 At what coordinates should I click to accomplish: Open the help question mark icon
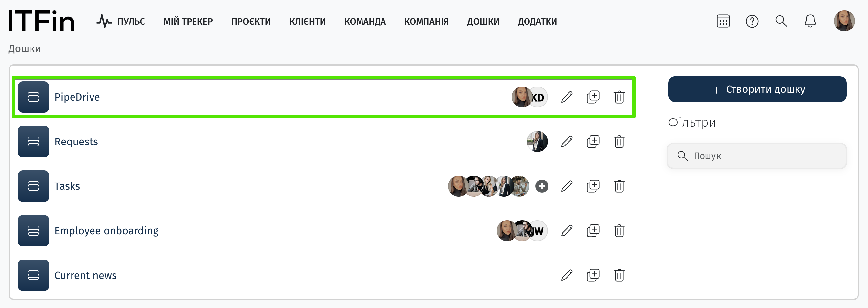point(752,21)
